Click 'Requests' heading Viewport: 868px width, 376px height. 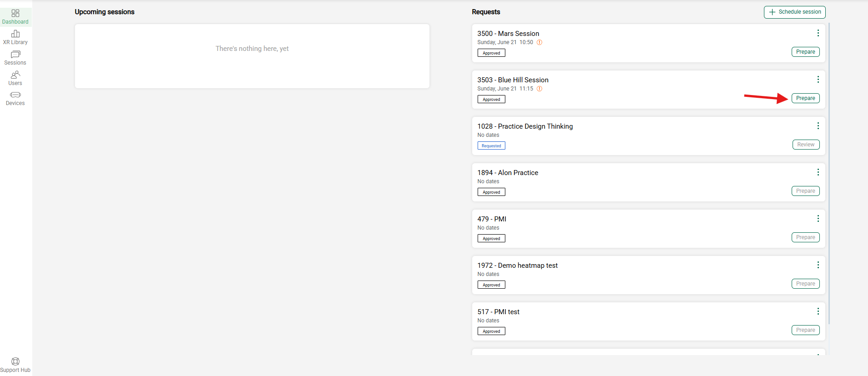tap(486, 12)
